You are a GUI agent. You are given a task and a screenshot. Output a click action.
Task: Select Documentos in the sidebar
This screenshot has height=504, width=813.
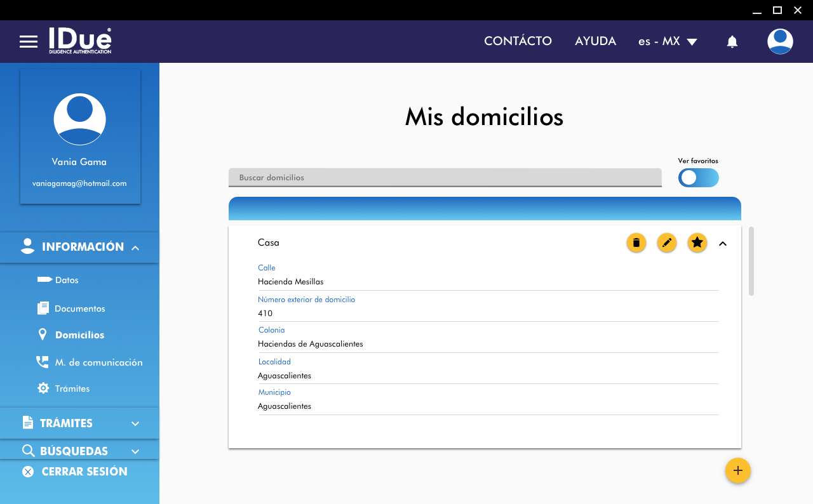(79, 308)
